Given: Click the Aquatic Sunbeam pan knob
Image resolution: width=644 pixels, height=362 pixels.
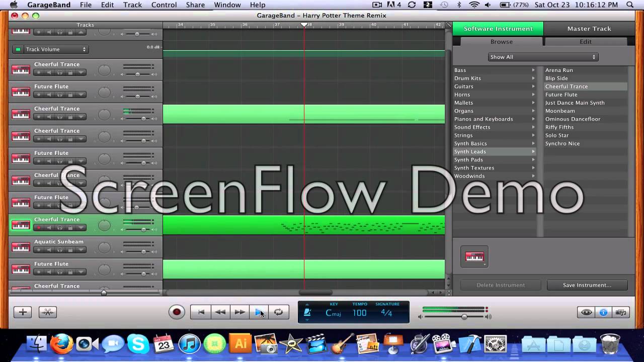Looking at the screenshot, I should 104,247.
